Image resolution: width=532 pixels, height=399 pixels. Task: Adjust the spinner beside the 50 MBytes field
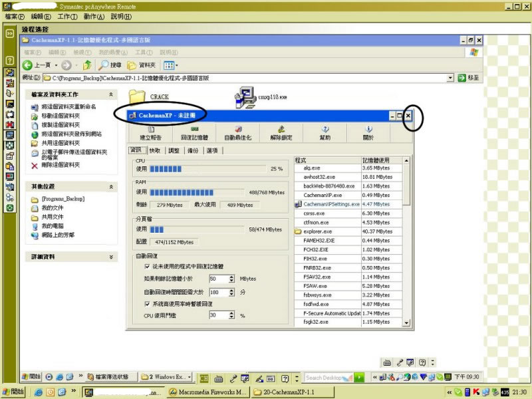click(x=231, y=279)
